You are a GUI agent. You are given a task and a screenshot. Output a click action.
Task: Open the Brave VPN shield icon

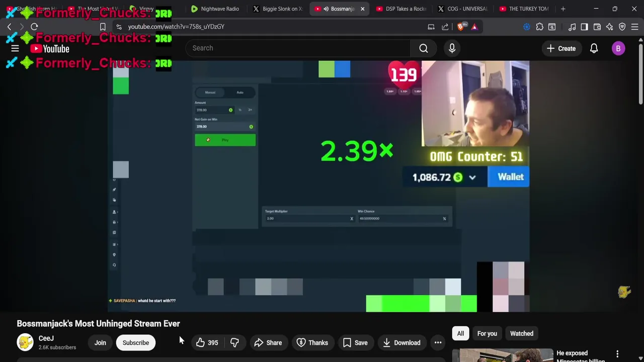coord(622,27)
